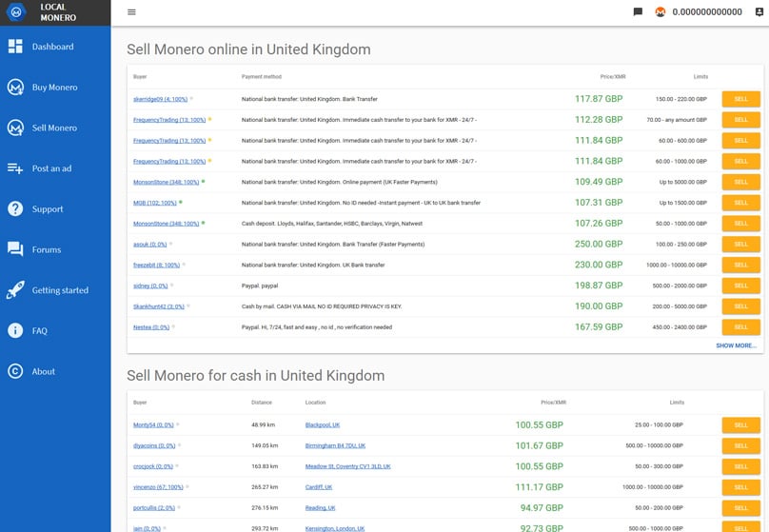Open the user account icon
Screen dimensions: 769x532
click(759, 12)
